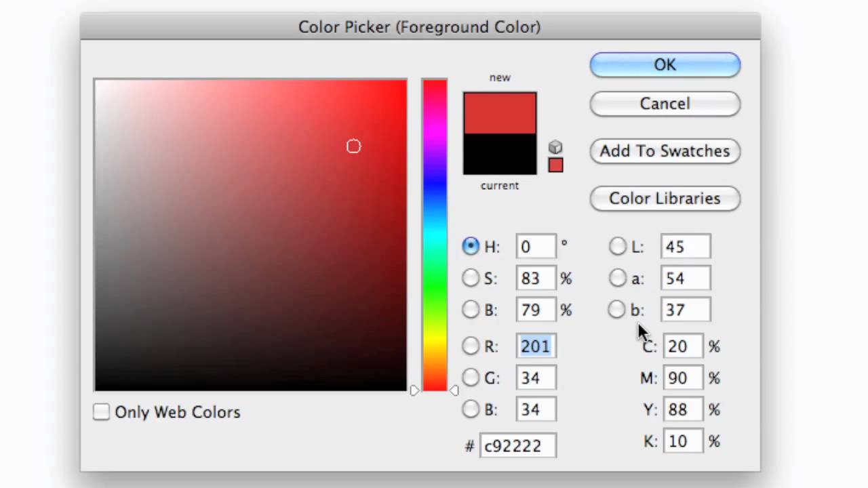
Task: Click the hex color code field
Action: 518,446
